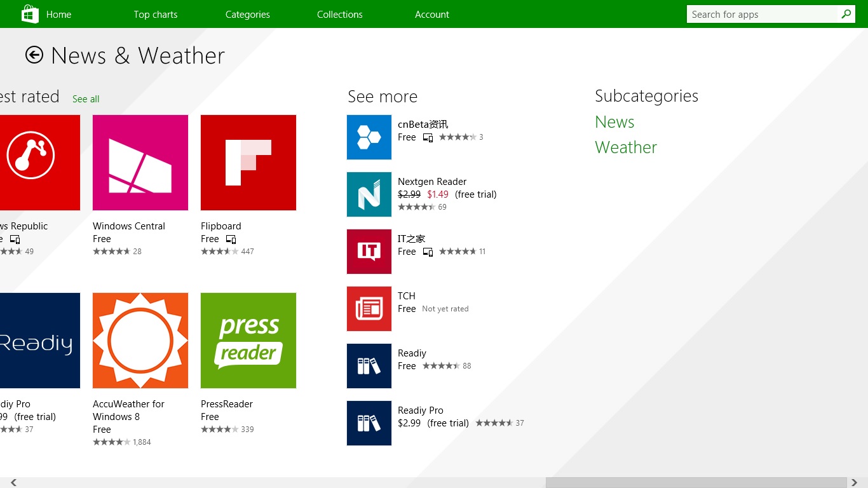Viewport: 868px width, 488px height.
Task: Open the Collections menu
Action: (340, 14)
